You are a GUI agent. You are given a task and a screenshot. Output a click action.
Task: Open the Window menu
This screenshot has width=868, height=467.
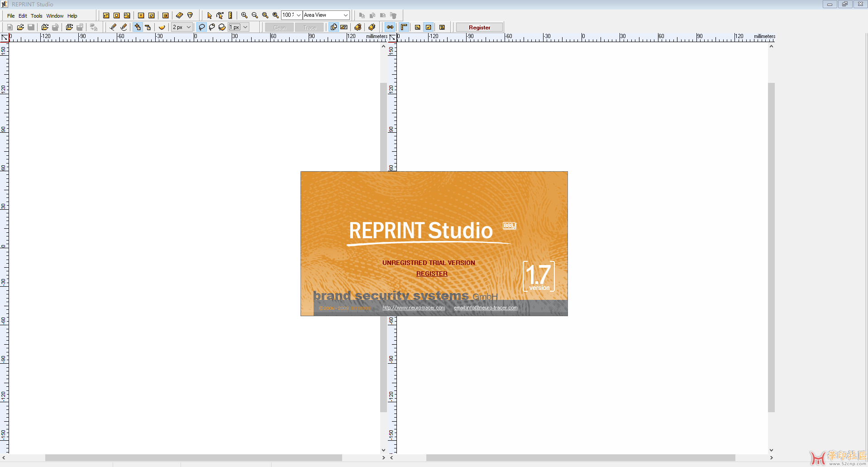(55, 16)
